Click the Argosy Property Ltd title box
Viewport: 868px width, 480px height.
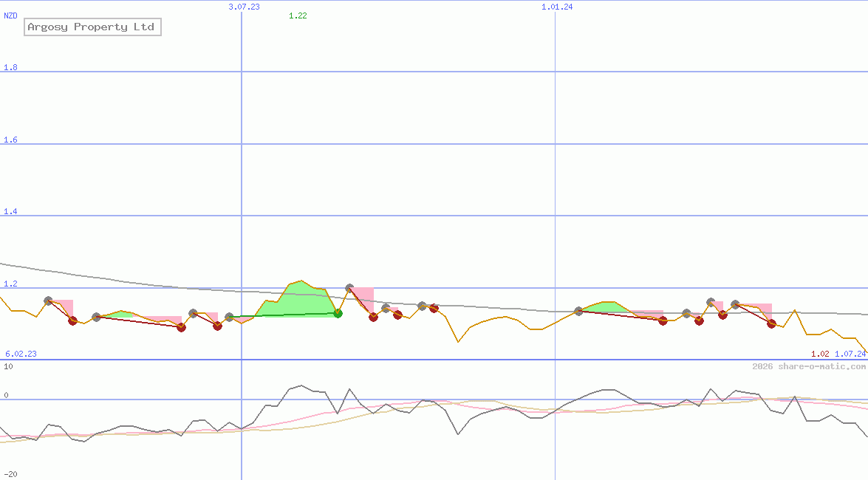pyautogui.click(x=92, y=27)
